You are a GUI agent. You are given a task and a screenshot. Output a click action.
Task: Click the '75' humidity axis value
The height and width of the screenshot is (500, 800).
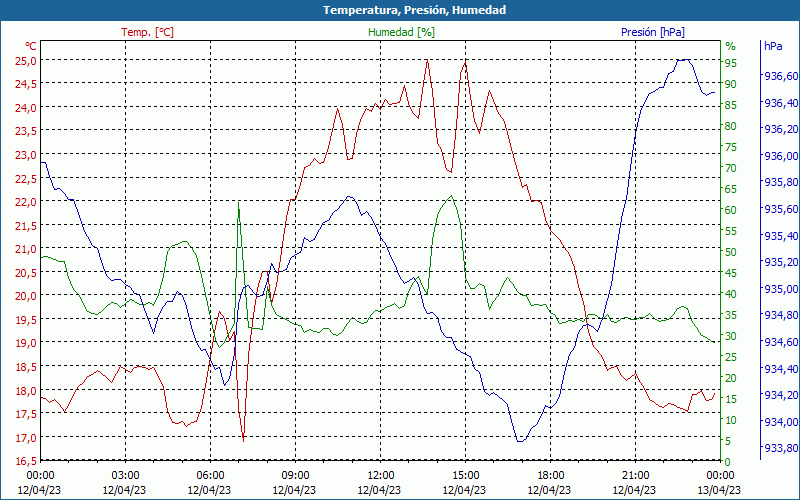point(731,147)
